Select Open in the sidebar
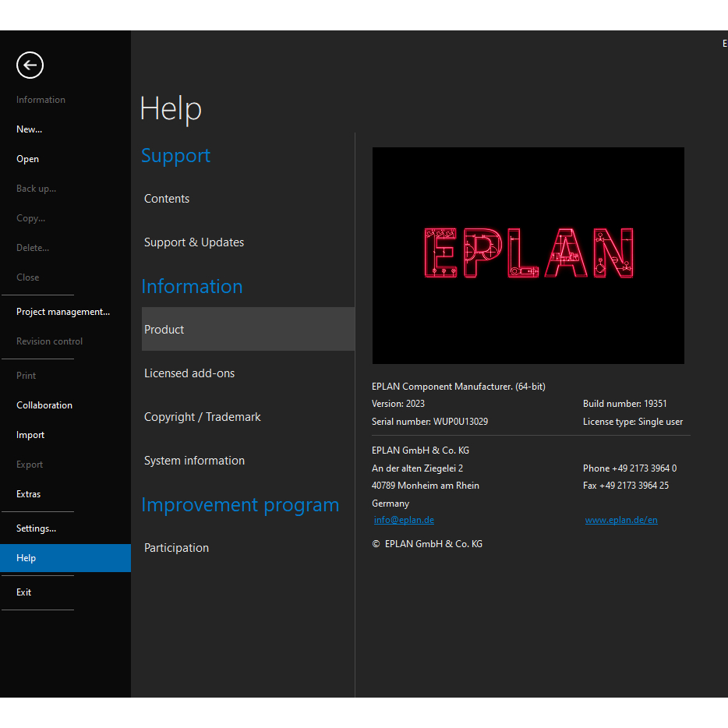Viewport: 728px width, 728px height. (28, 159)
